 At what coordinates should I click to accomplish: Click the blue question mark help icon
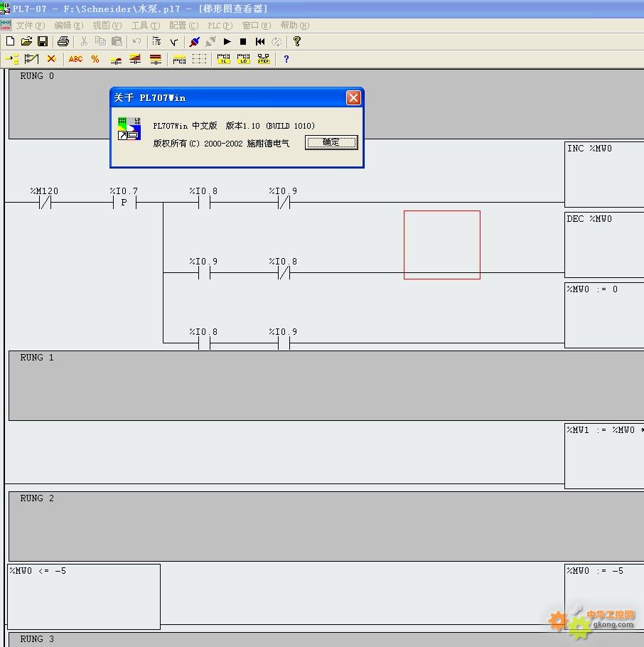point(286,59)
